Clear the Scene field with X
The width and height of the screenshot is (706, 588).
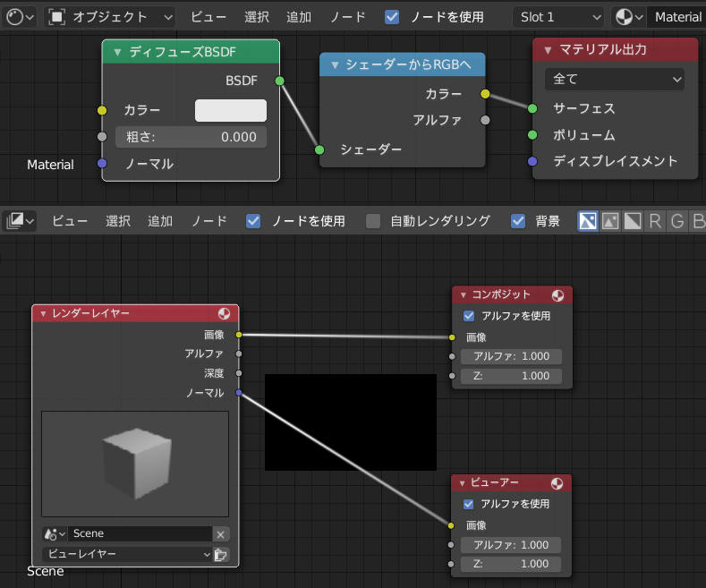pos(221,534)
